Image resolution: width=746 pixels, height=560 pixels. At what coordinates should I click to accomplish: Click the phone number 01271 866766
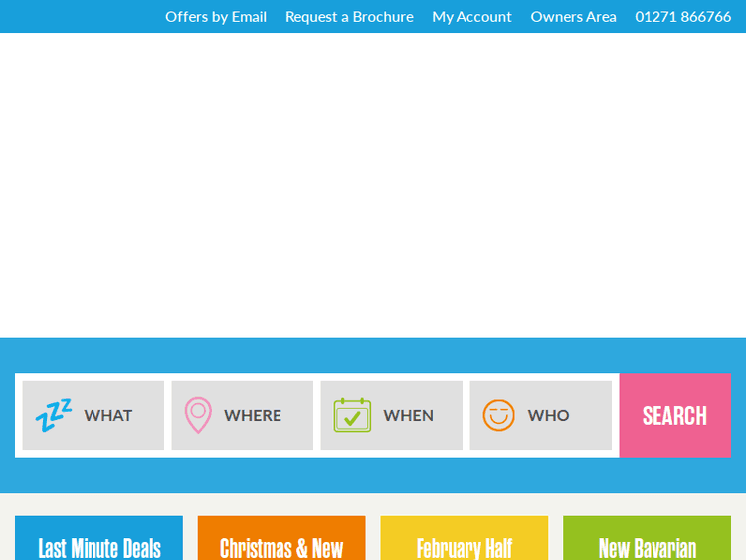click(683, 17)
